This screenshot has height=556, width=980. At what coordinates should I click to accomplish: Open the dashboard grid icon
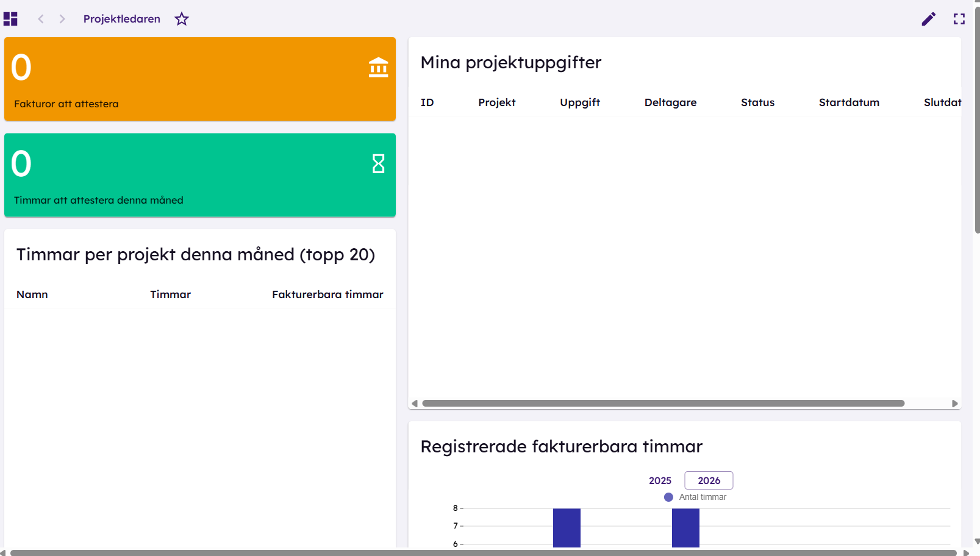(x=10, y=19)
